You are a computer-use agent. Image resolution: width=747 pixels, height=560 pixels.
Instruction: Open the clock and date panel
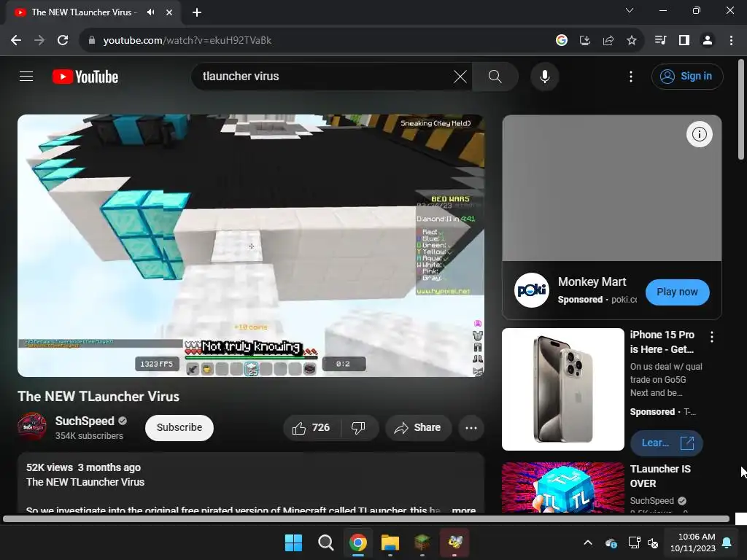[692, 542]
